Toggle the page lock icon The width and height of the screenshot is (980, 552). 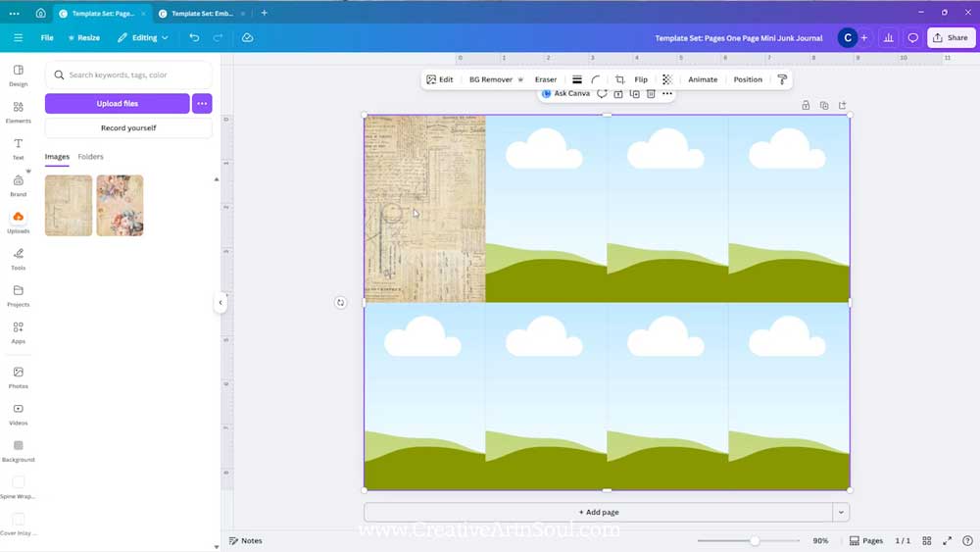(x=806, y=106)
